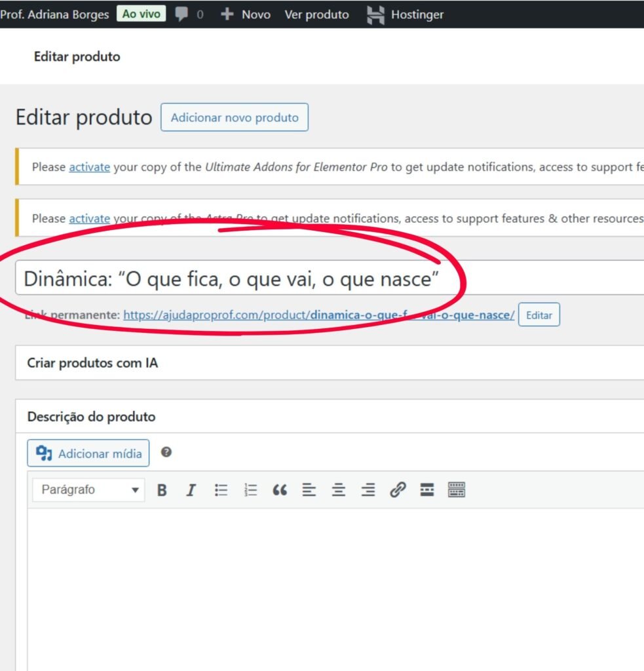Toggle bold formatting in the editor
644x671 pixels.
(x=162, y=490)
